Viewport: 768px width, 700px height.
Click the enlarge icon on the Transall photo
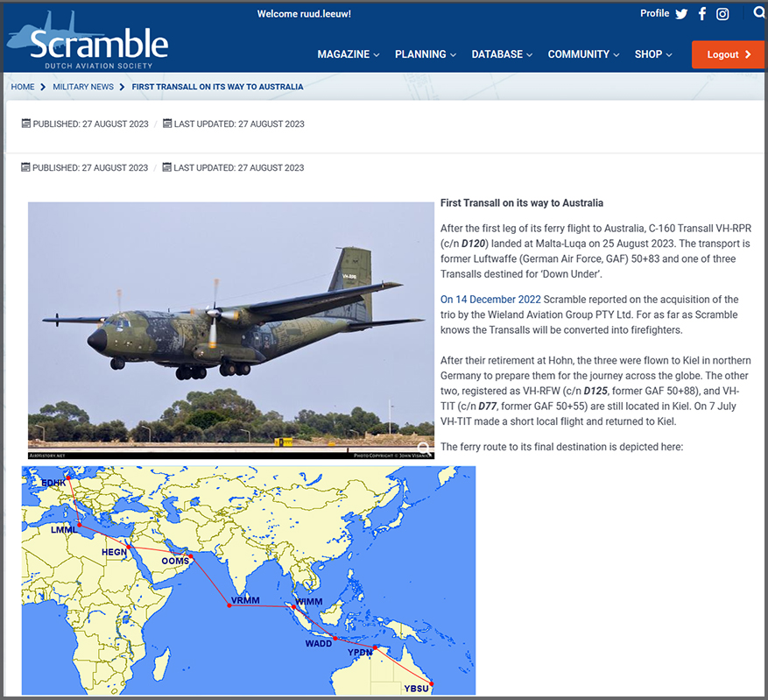[x=423, y=449]
